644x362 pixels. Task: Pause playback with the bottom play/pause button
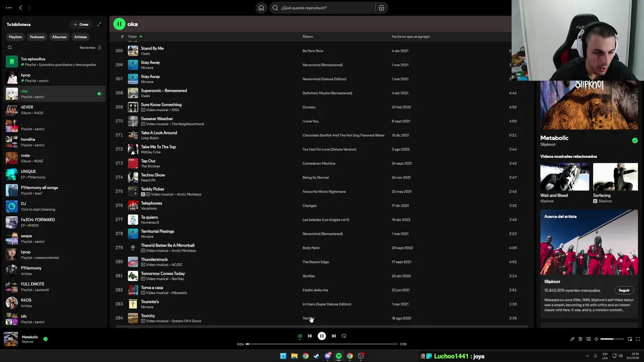[321, 336]
